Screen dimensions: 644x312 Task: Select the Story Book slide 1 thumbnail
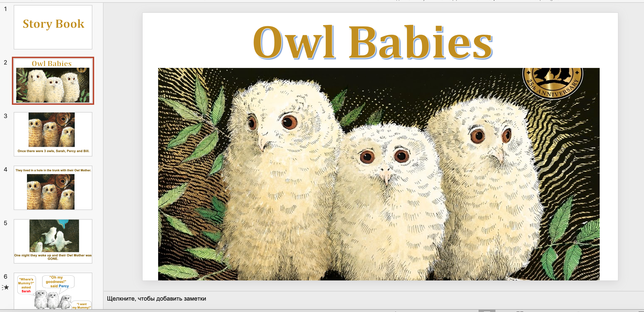click(53, 27)
